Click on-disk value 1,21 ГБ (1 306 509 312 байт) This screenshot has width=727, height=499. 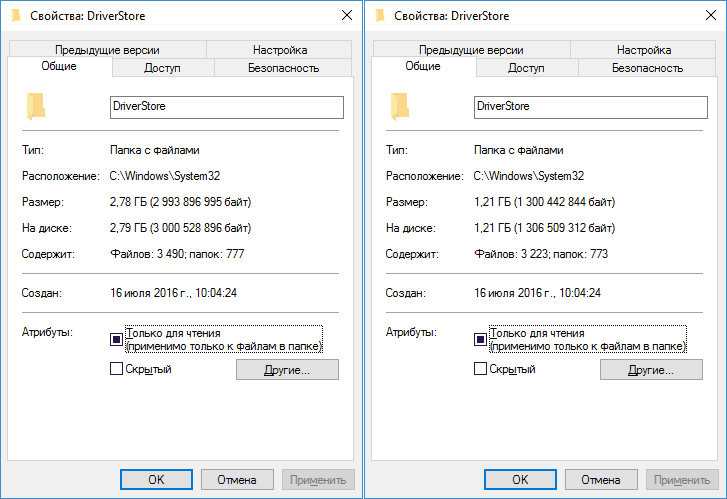[544, 228]
